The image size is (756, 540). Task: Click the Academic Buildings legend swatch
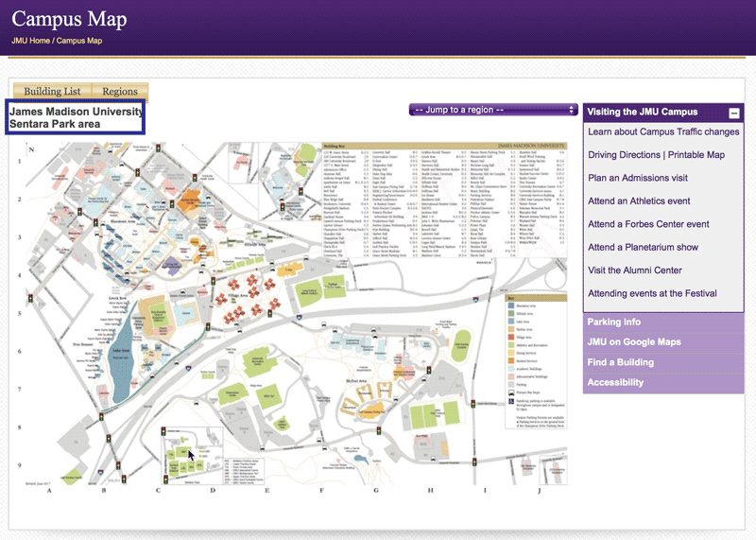coord(511,369)
